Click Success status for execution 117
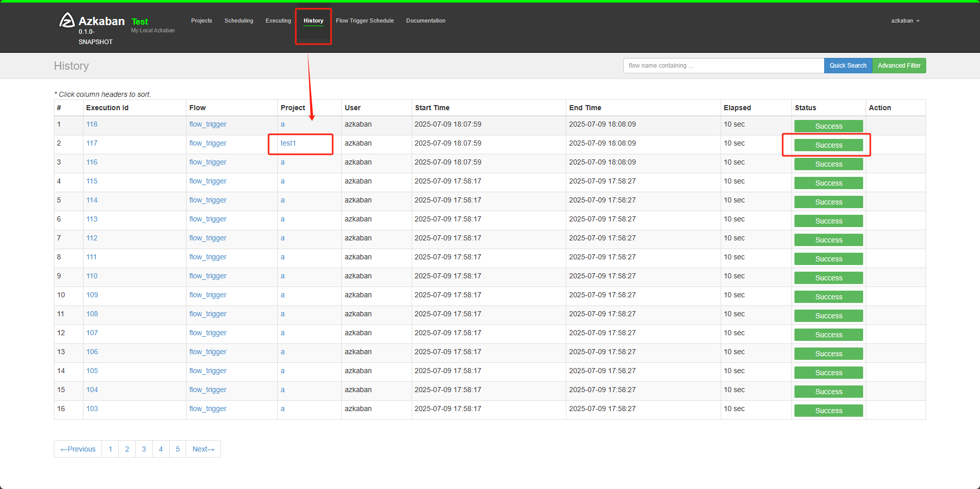The width and height of the screenshot is (980, 489). coord(828,146)
